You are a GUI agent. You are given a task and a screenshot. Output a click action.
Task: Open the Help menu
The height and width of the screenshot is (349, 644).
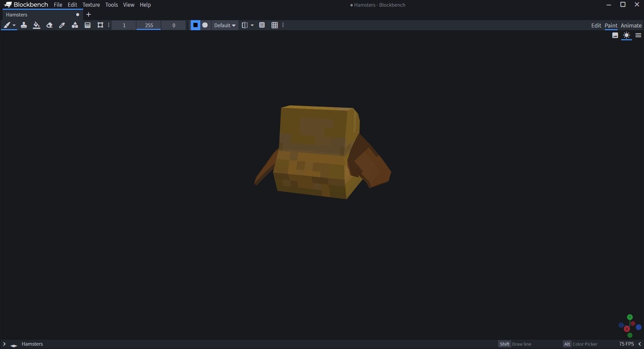145,5
